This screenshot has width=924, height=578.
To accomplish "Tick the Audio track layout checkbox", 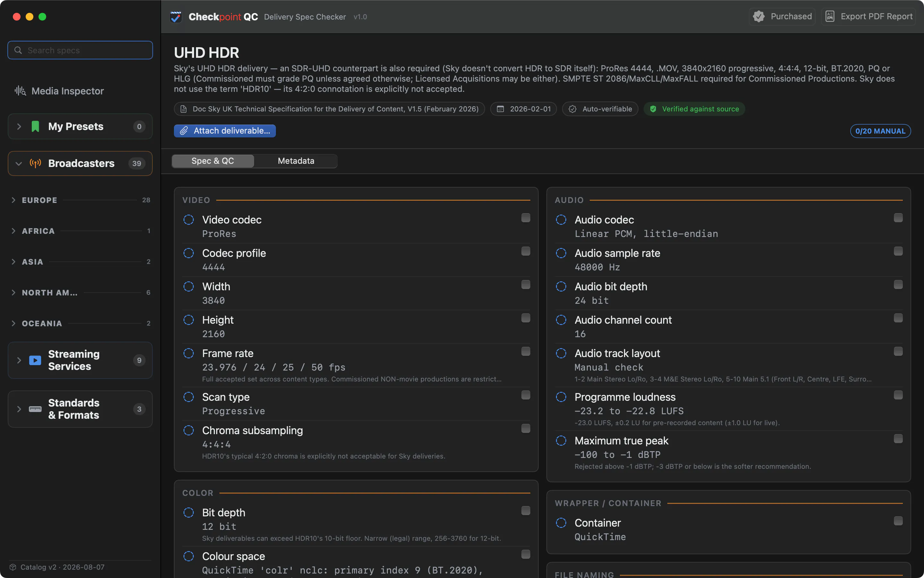I will point(898,351).
